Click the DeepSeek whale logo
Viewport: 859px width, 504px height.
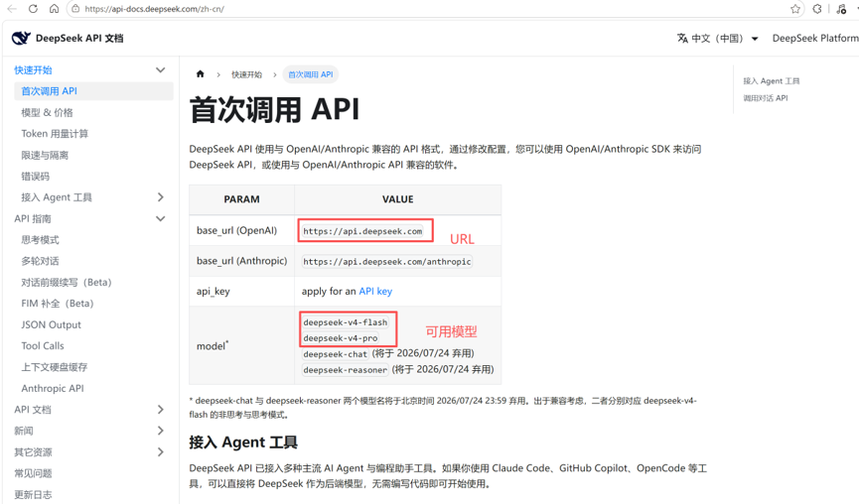(22, 38)
